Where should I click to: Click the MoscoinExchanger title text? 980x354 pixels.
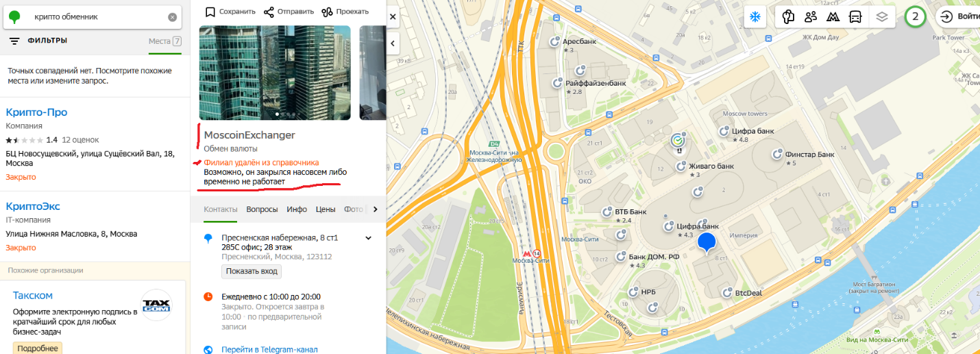(x=249, y=135)
